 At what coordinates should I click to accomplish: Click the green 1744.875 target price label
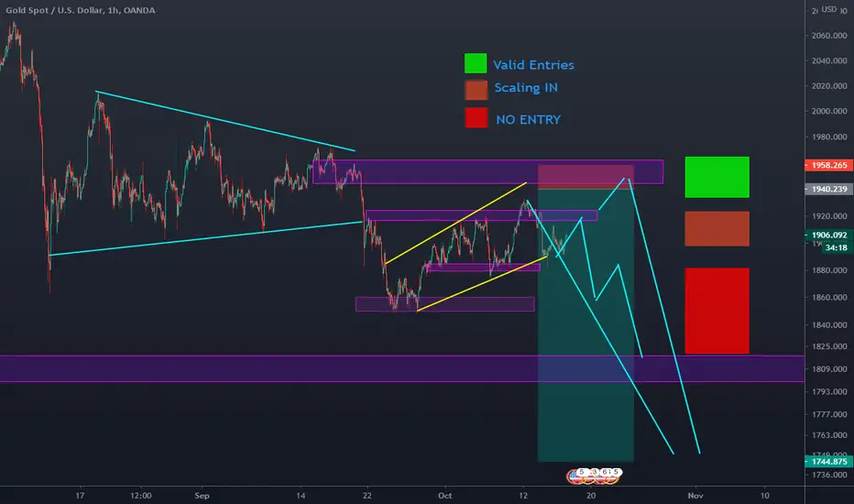829,462
